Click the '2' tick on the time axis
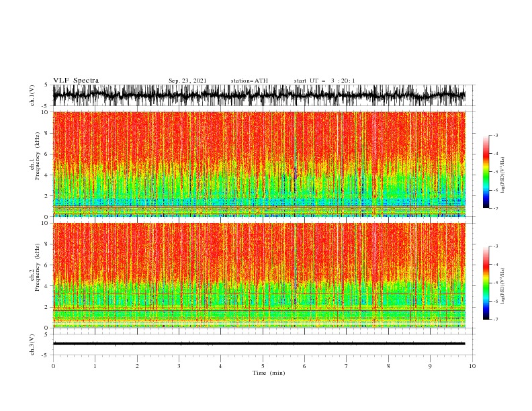Image resolution: width=532 pixels, height=411 pixels. 137,366
